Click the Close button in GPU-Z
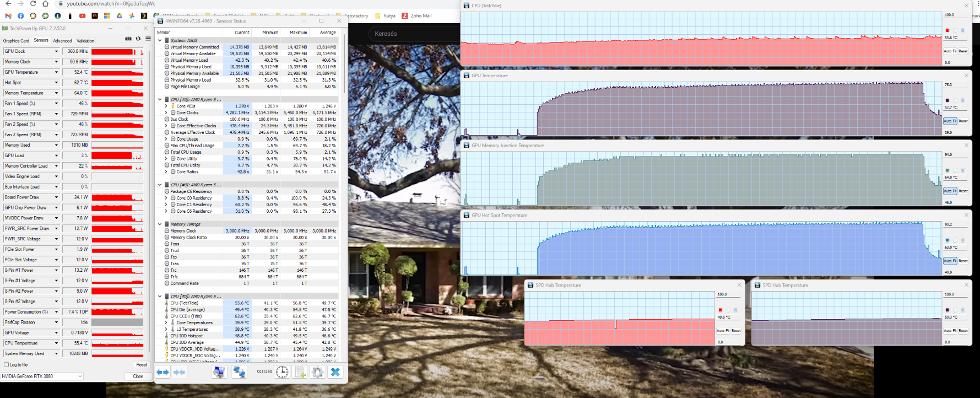The image size is (980, 398). pyautogui.click(x=138, y=377)
